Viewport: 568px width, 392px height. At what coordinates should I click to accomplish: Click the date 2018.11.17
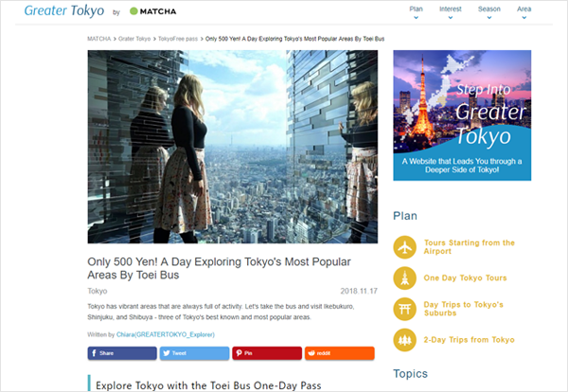[x=359, y=291]
